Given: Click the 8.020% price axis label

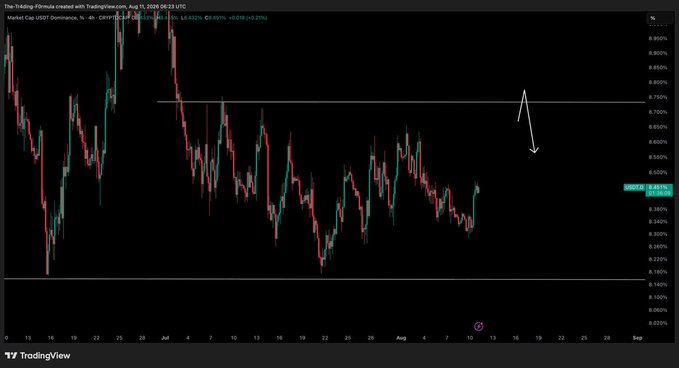Looking at the screenshot, I should 658,323.
